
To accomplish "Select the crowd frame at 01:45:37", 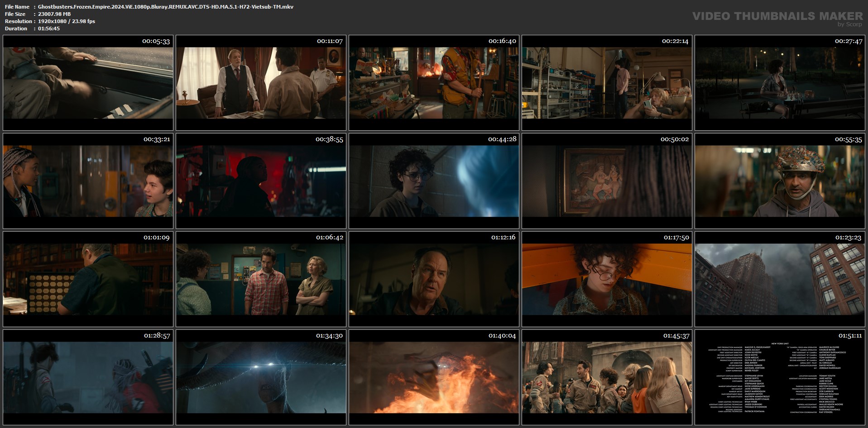I will 607,377.
